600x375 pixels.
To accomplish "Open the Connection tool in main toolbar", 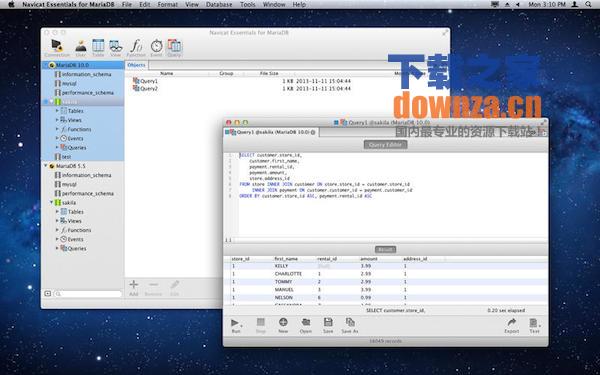I will pyautogui.click(x=57, y=48).
